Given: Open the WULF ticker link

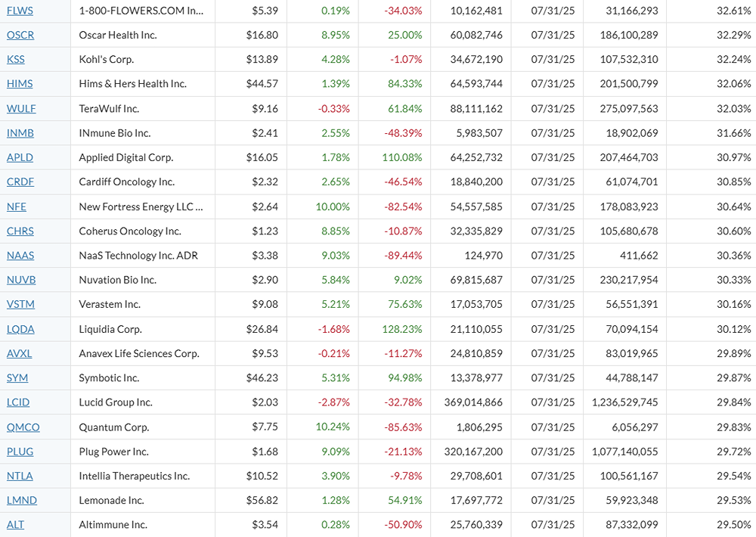Looking at the screenshot, I should (21, 108).
